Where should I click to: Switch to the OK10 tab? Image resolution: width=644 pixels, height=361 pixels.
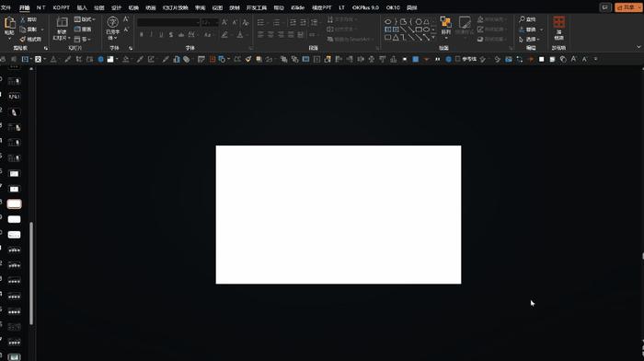tap(393, 7)
